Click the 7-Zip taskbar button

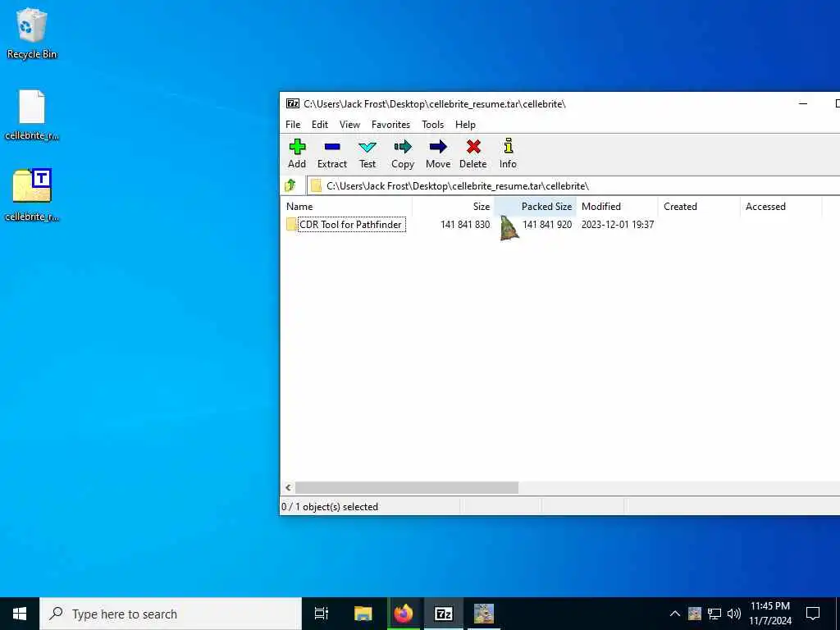click(x=444, y=614)
